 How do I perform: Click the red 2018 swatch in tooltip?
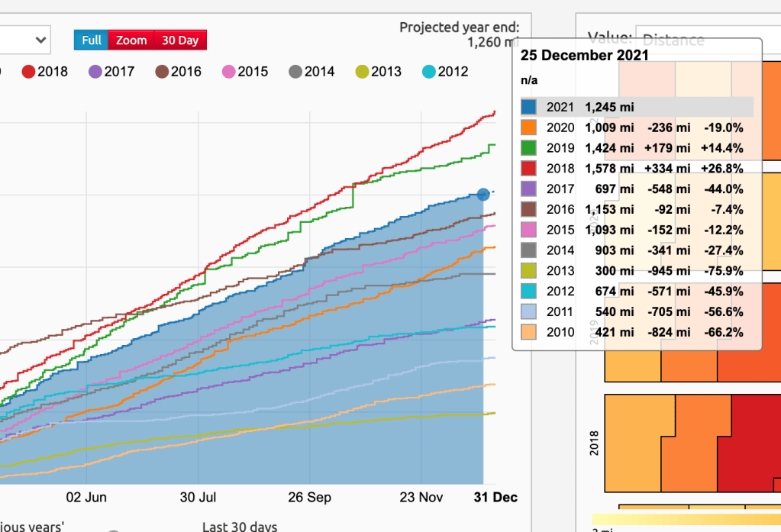coord(530,169)
